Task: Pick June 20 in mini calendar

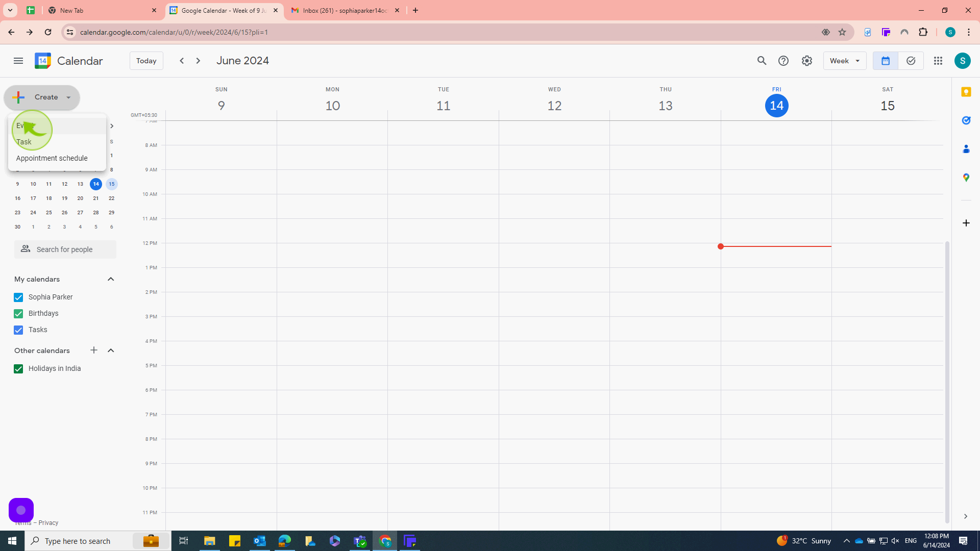Action: click(80, 198)
